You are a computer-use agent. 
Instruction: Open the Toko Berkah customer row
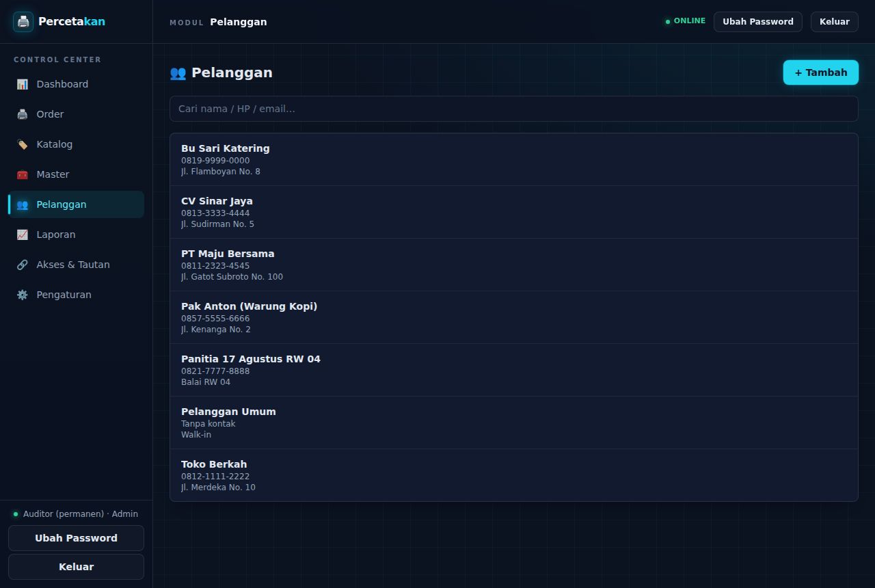514,475
